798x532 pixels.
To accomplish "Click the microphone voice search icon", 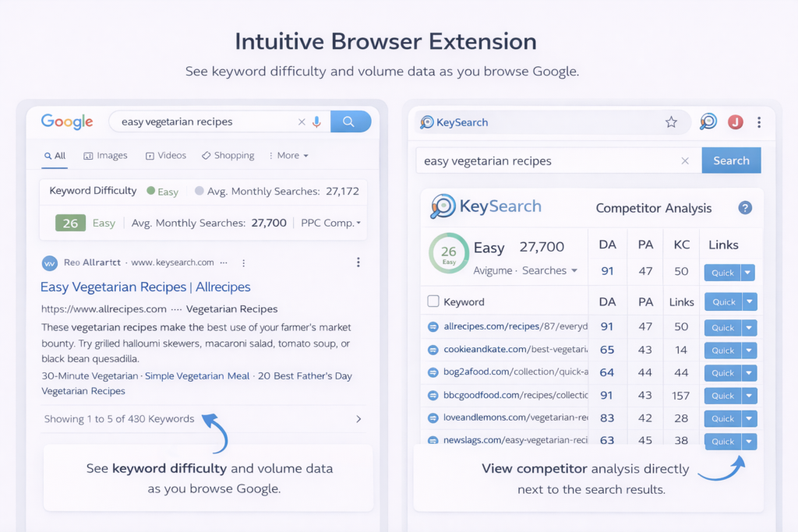I will click(316, 122).
